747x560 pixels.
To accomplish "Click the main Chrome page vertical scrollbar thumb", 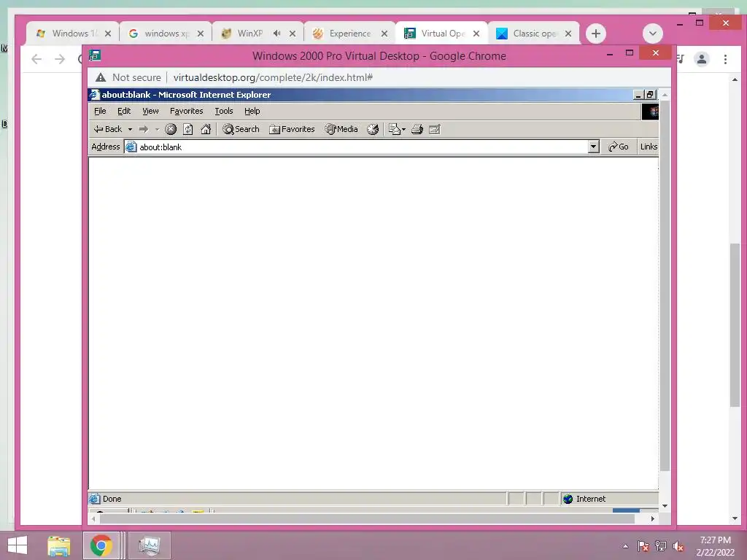I will (x=735, y=324).
